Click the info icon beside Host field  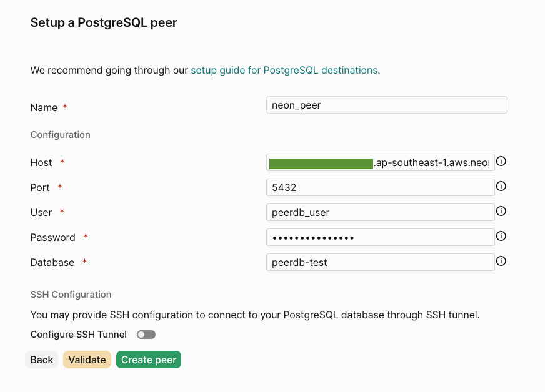(501, 161)
